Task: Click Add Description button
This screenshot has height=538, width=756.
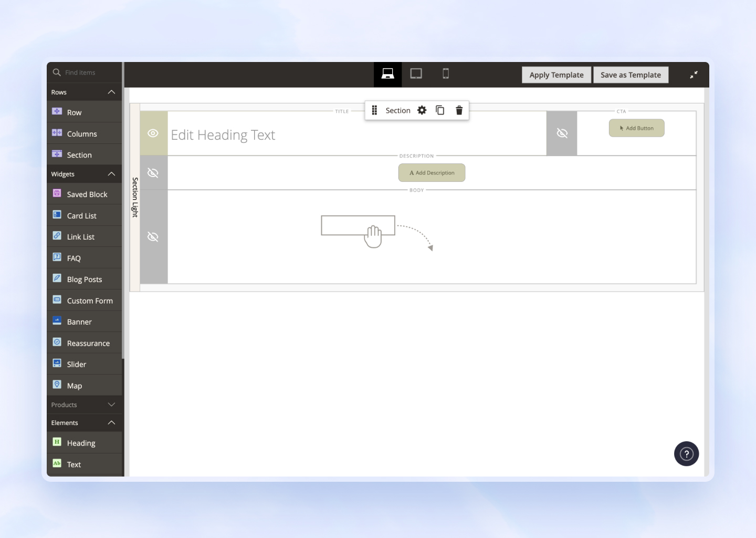Action: (432, 173)
